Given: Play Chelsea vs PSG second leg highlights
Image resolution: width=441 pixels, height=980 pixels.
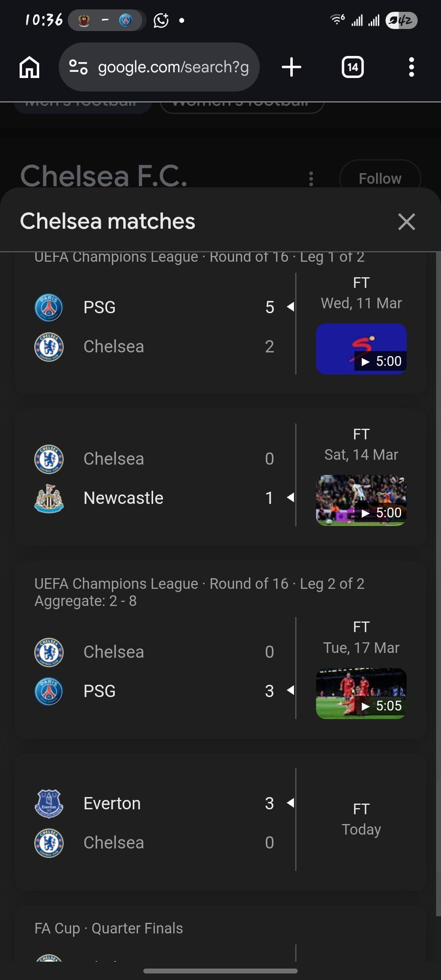Looking at the screenshot, I should [x=361, y=693].
